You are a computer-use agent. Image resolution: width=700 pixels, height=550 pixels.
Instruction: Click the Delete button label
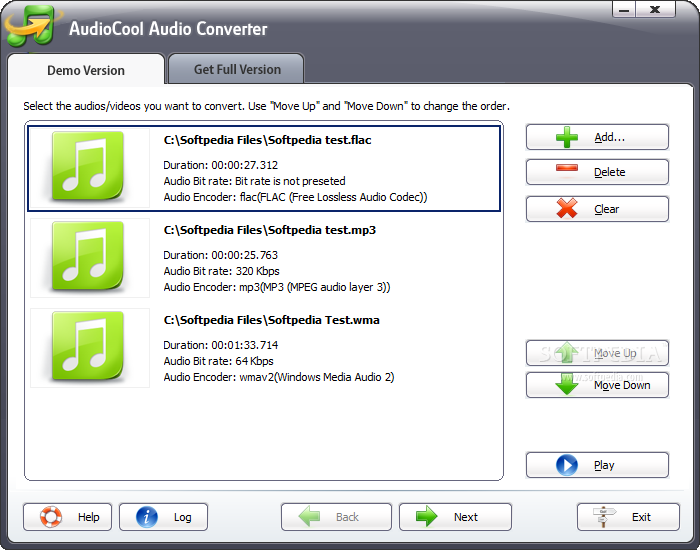point(609,172)
